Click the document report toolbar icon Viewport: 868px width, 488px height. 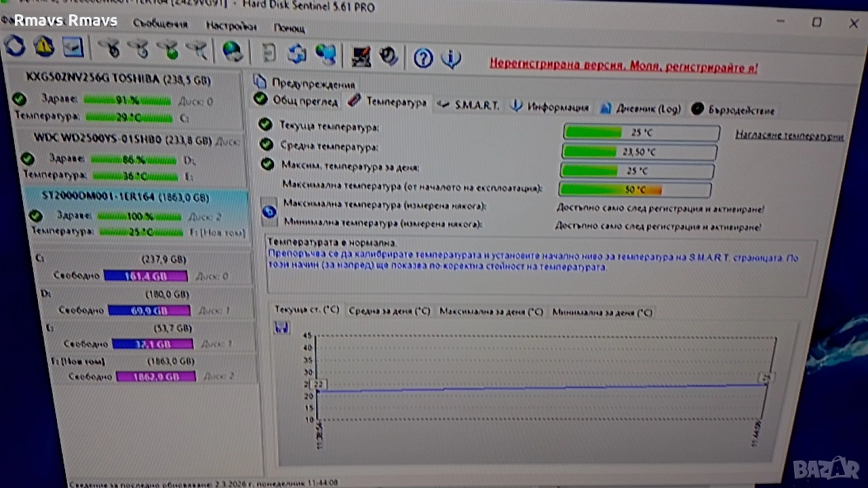(x=269, y=53)
